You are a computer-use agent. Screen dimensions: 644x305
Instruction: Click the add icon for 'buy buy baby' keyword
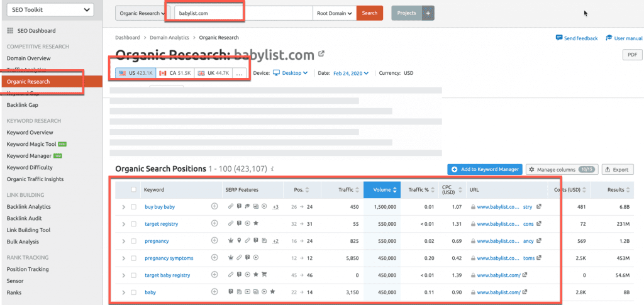214,206
